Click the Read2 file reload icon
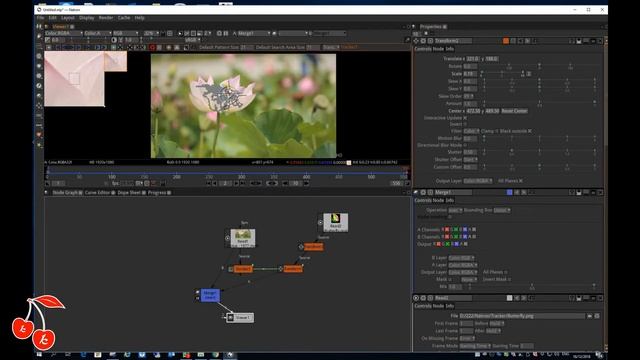Screen dimensions: 640x360 (597, 316)
